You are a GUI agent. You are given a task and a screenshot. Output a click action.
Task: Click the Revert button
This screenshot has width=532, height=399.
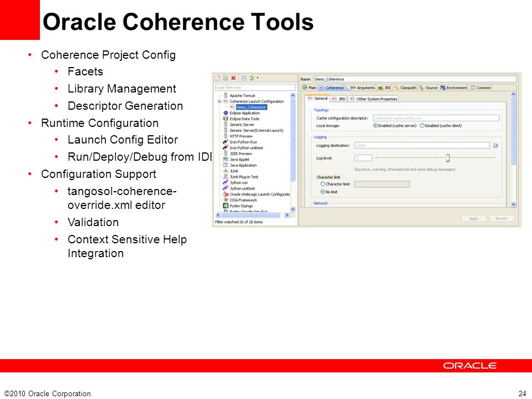coord(502,218)
